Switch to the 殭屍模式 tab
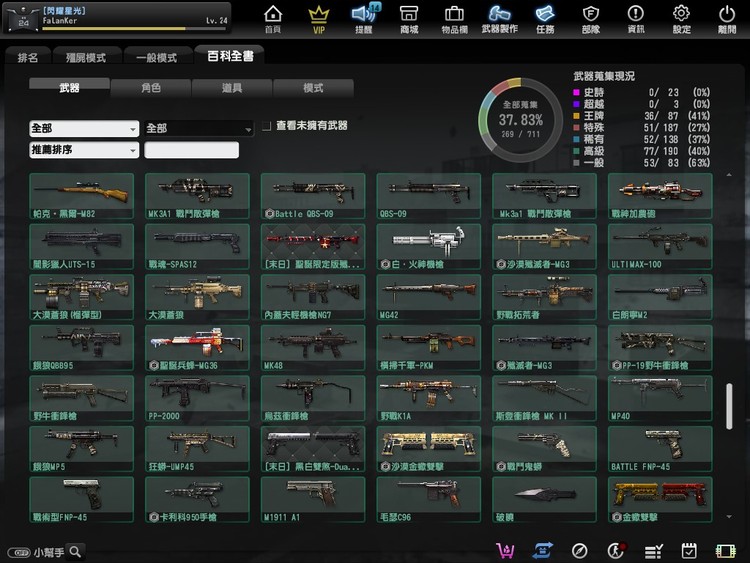 tap(86, 57)
